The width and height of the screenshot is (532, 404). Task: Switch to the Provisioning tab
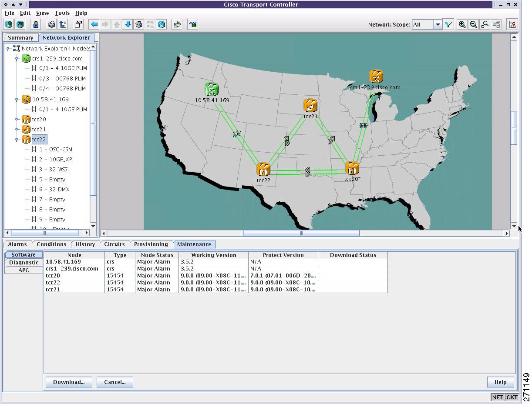151,244
